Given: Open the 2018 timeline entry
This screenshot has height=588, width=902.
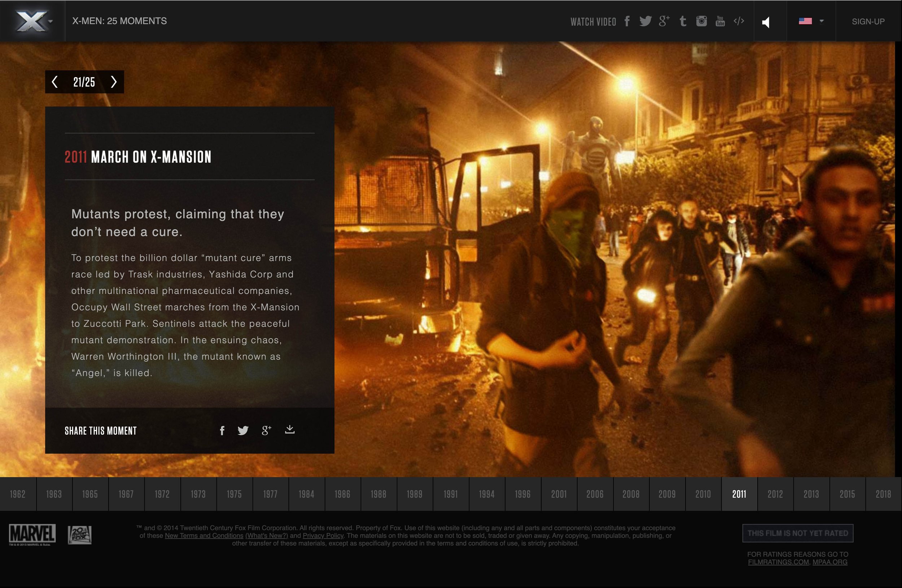Looking at the screenshot, I should (884, 494).
